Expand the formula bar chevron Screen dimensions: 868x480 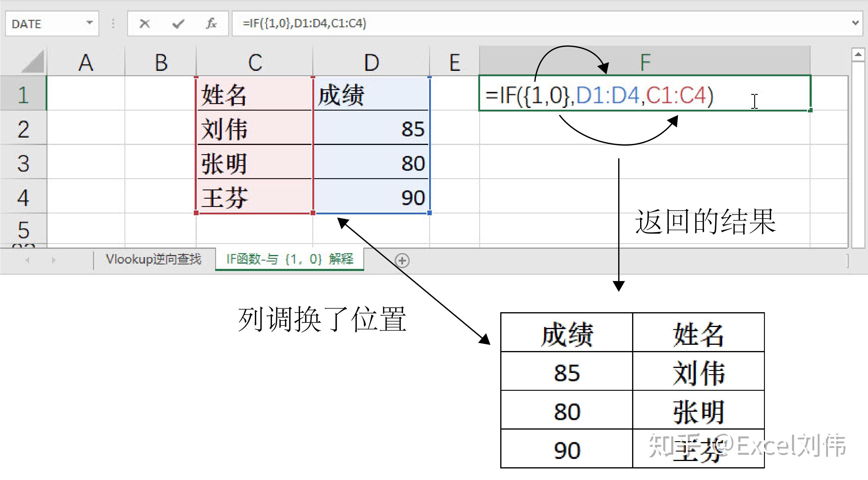click(855, 23)
